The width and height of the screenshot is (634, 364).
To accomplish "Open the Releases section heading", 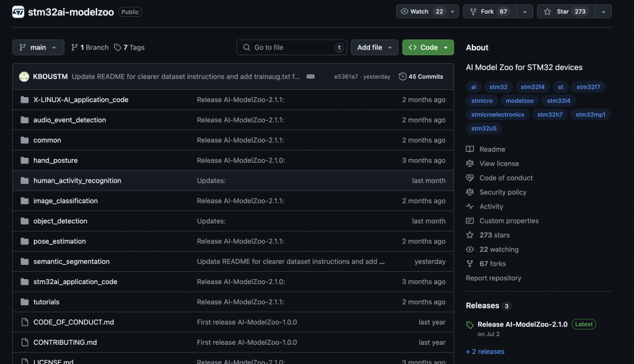I will pos(482,305).
